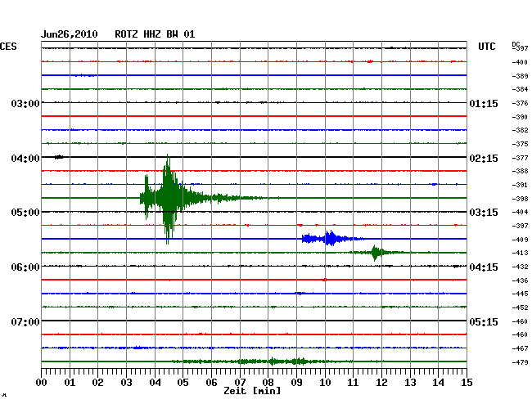Image resolution: width=532 pixels, height=404 pixels.
Task: Select the DC offset value -377
Action: [x=520, y=158]
